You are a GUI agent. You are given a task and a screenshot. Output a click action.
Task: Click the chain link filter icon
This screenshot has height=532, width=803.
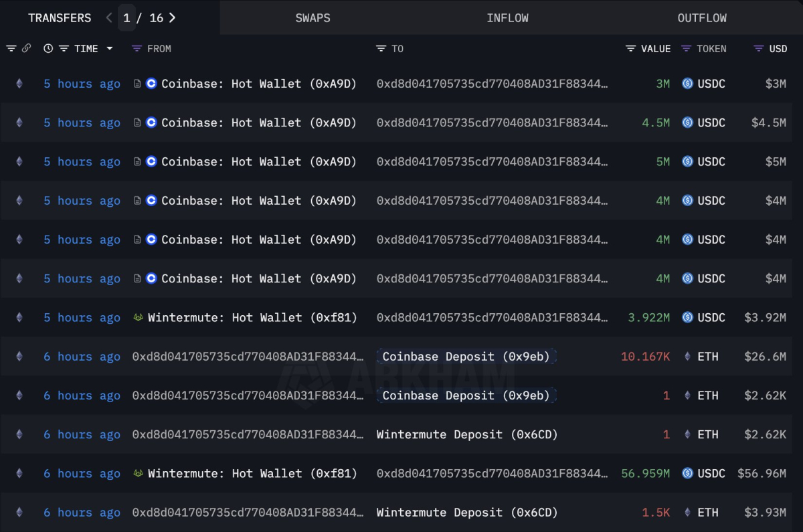(x=26, y=48)
